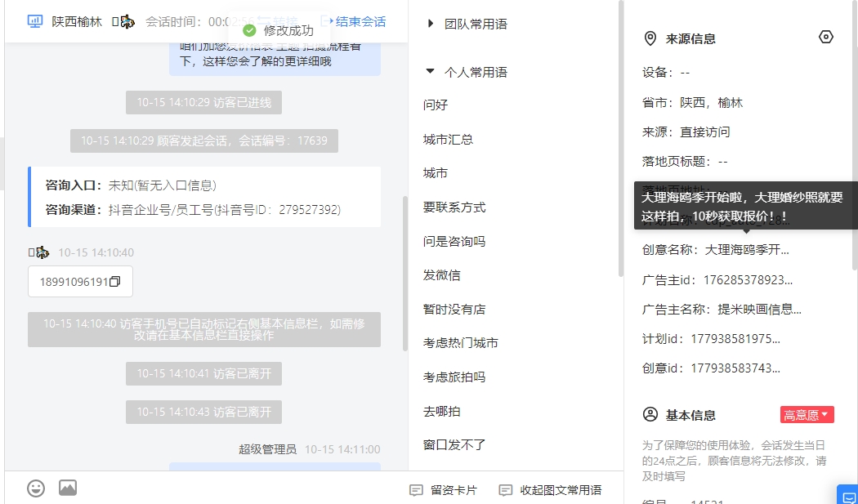
Task: Open the hexagon settings icon in 来源信息
Action: (825, 38)
